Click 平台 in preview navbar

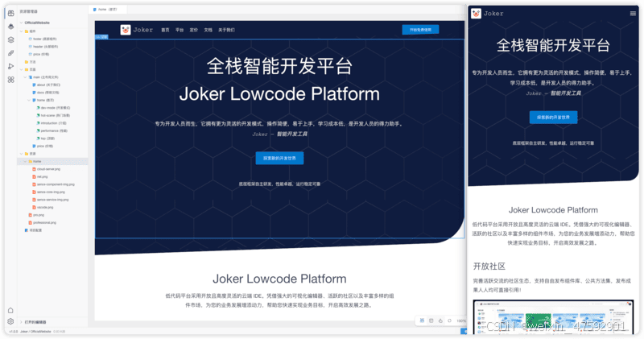click(180, 30)
